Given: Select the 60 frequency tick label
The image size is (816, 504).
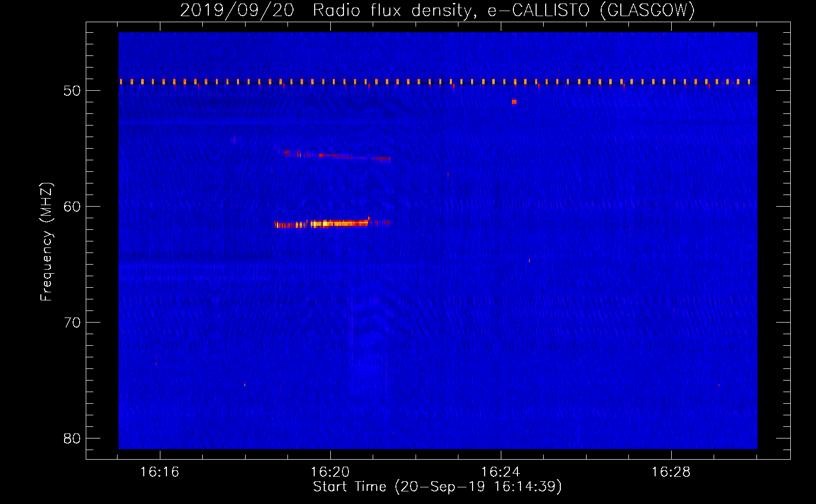Looking at the screenshot, I should pos(72,207).
